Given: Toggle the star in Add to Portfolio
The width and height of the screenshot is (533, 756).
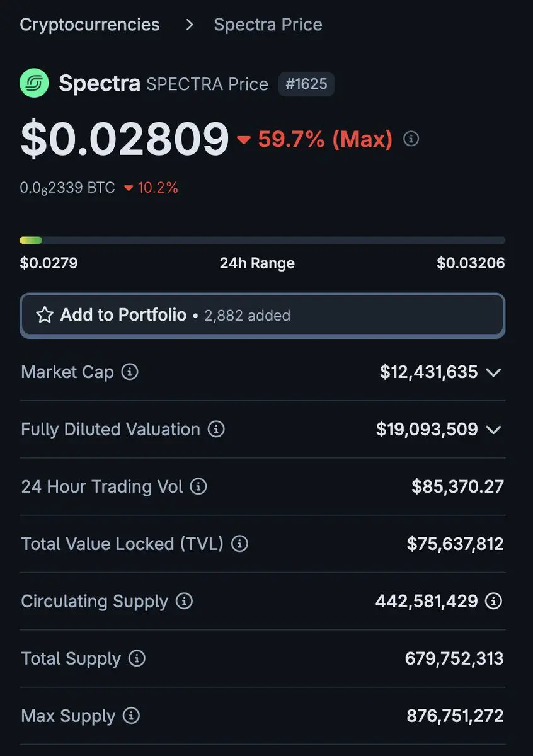Looking at the screenshot, I should click(x=44, y=315).
